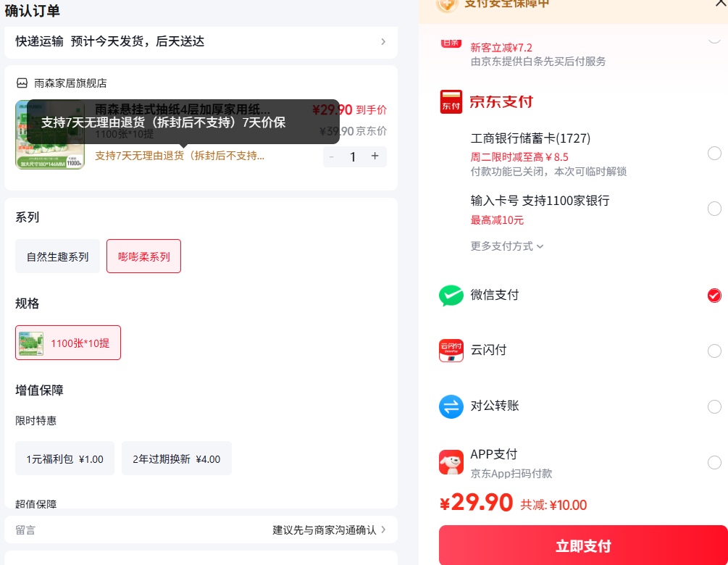Add the 1元福利包 ¥1.00 option
The width and height of the screenshot is (728, 565).
(x=64, y=459)
